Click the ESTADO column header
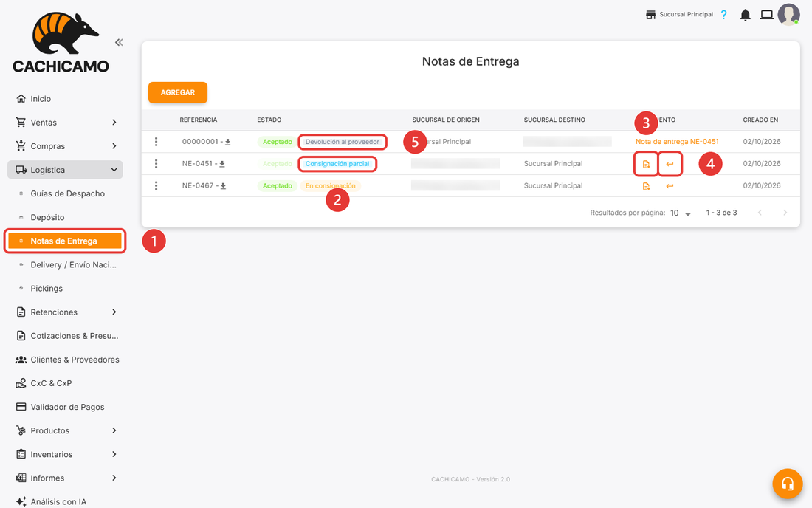812x508 pixels. [269, 120]
